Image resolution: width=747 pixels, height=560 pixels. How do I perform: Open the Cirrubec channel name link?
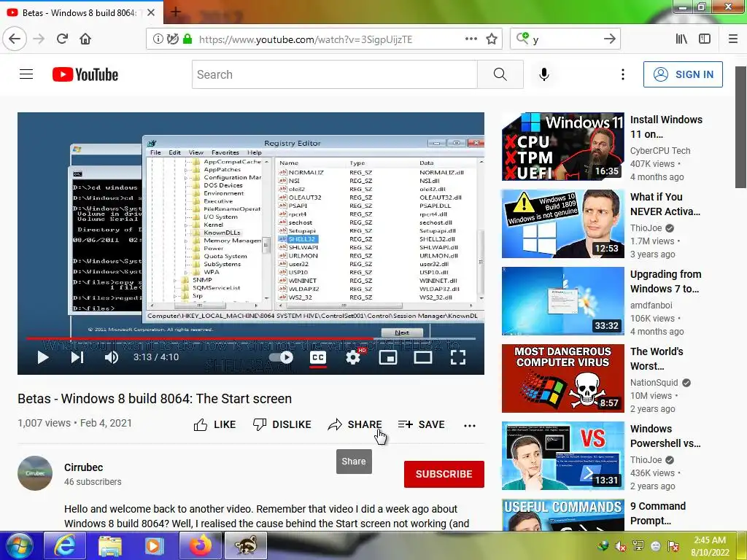coord(83,467)
